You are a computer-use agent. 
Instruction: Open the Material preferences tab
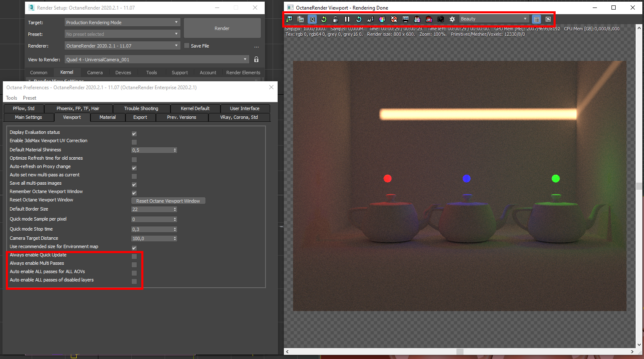(108, 117)
